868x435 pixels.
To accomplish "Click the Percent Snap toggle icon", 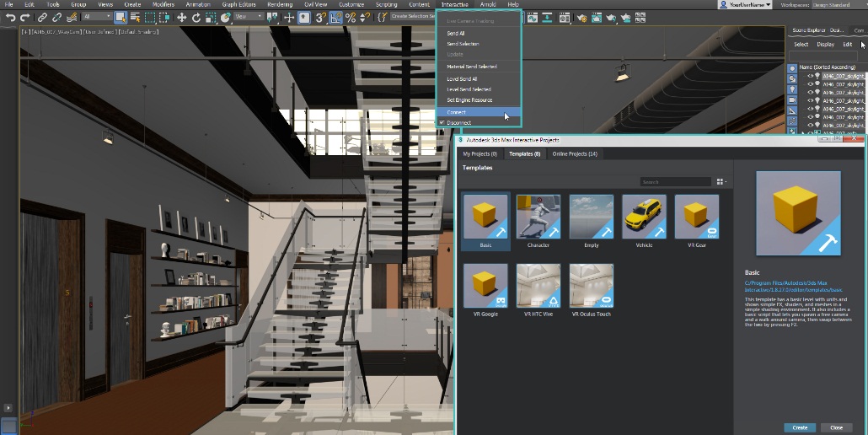I will coord(350,17).
